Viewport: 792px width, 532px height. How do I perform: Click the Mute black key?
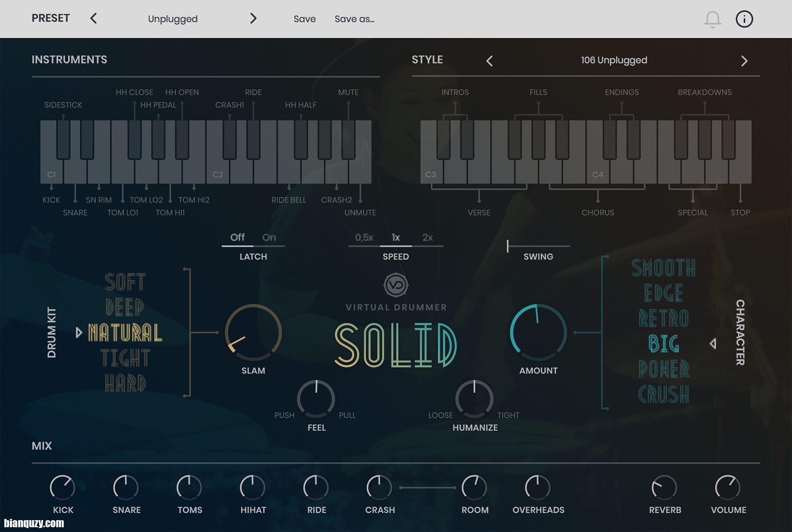point(348,139)
